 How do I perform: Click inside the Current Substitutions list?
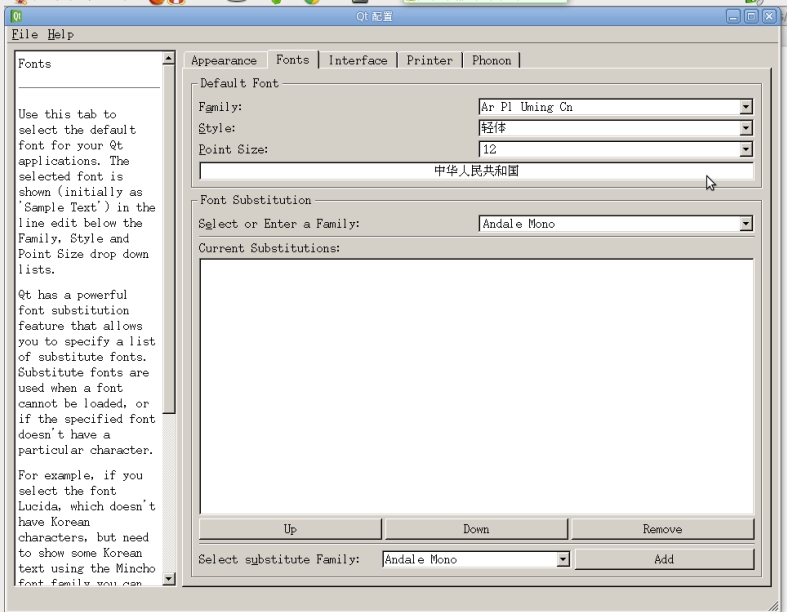click(476, 386)
